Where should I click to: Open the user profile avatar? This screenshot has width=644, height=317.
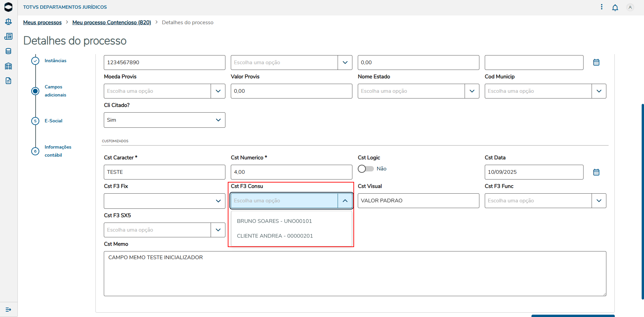pyautogui.click(x=630, y=7)
